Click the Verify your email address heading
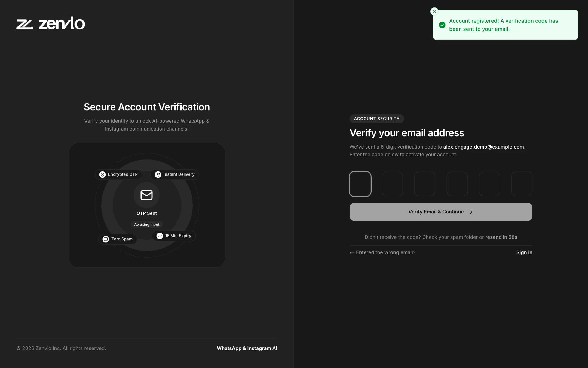Screen dimensions: 588x368 click(x=407, y=133)
